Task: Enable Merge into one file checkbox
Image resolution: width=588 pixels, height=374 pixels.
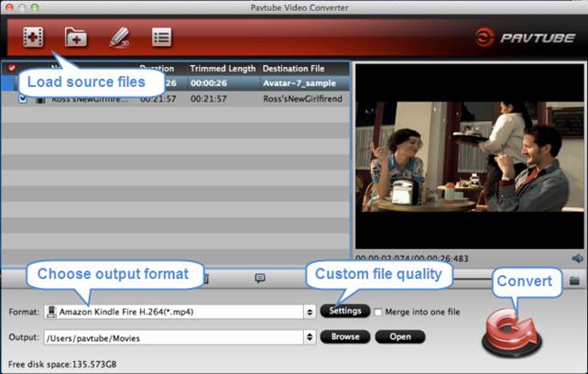Action: 378,312
